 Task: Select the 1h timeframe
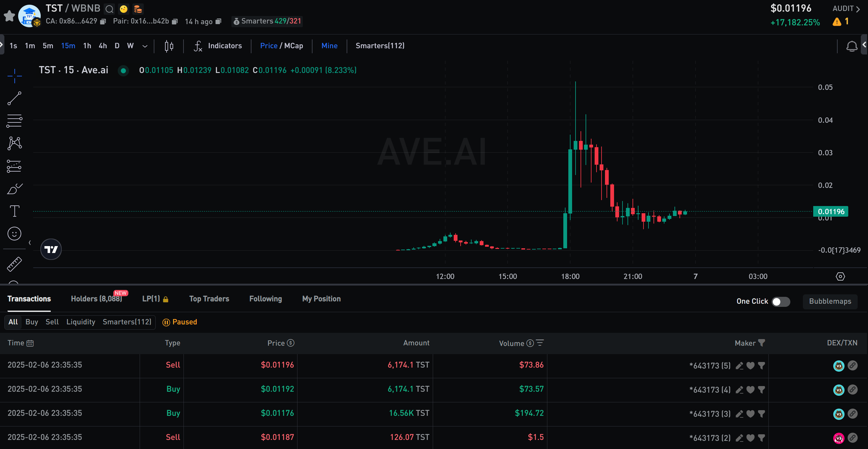pos(87,46)
